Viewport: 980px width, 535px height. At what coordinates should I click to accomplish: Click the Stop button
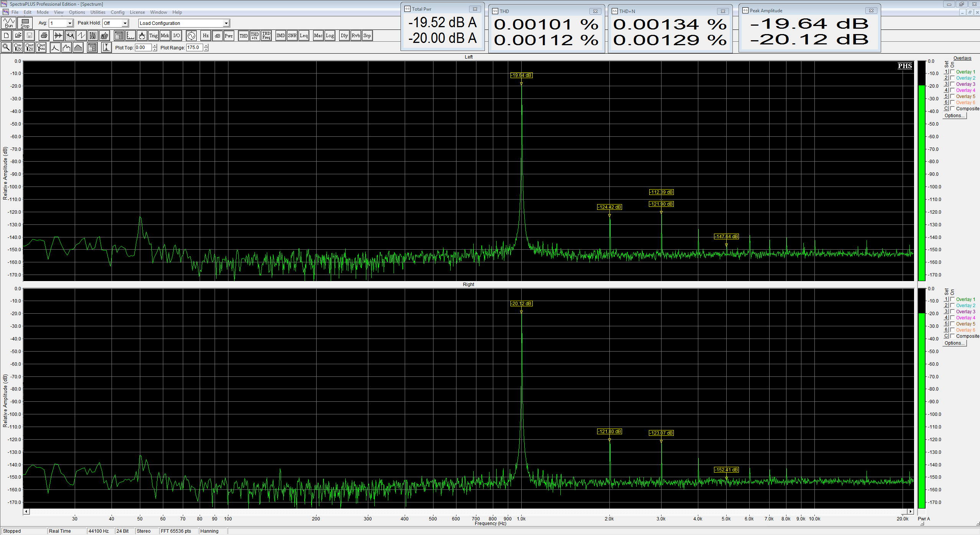coord(25,23)
